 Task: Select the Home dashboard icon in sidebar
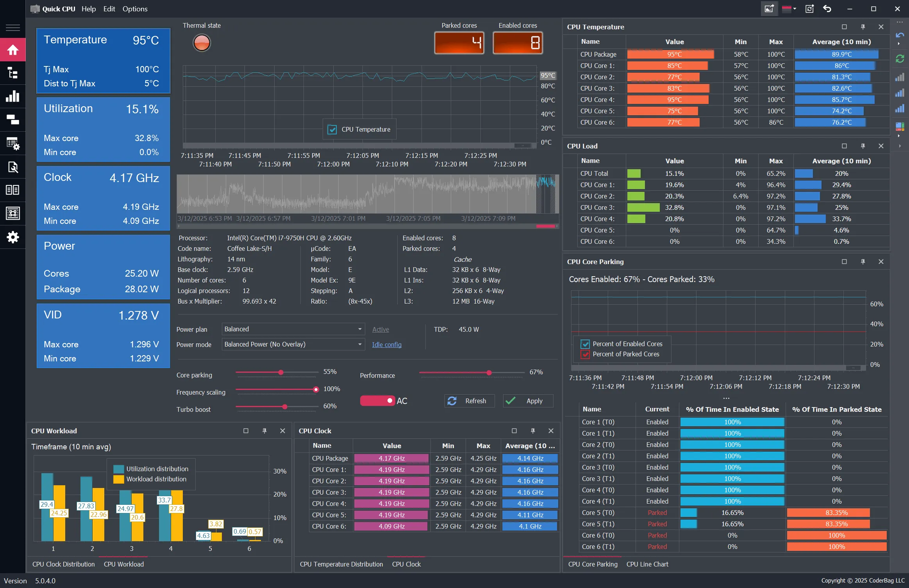tap(13, 50)
